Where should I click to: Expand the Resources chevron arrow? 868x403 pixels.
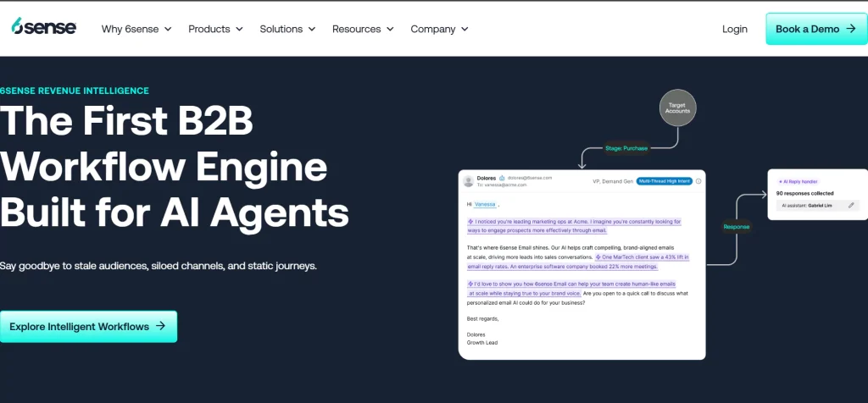[x=390, y=30]
